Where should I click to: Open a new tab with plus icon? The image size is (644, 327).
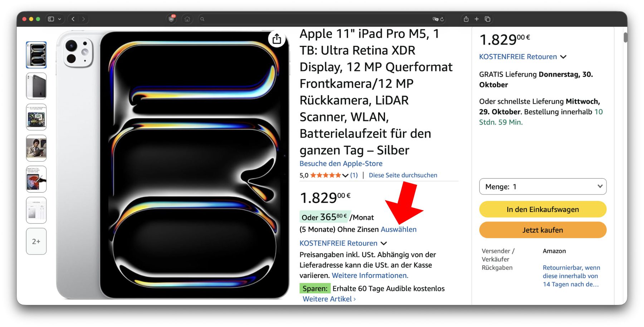click(x=477, y=19)
